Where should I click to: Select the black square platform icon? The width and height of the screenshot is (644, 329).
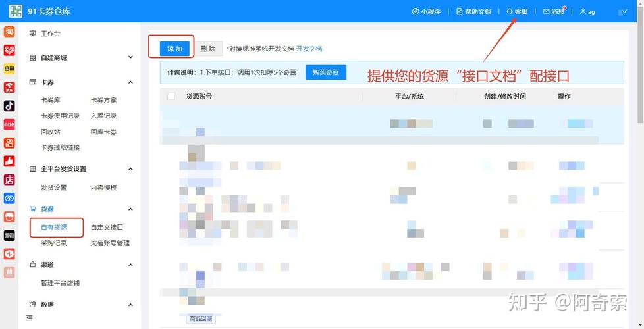(x=9, y=235)
